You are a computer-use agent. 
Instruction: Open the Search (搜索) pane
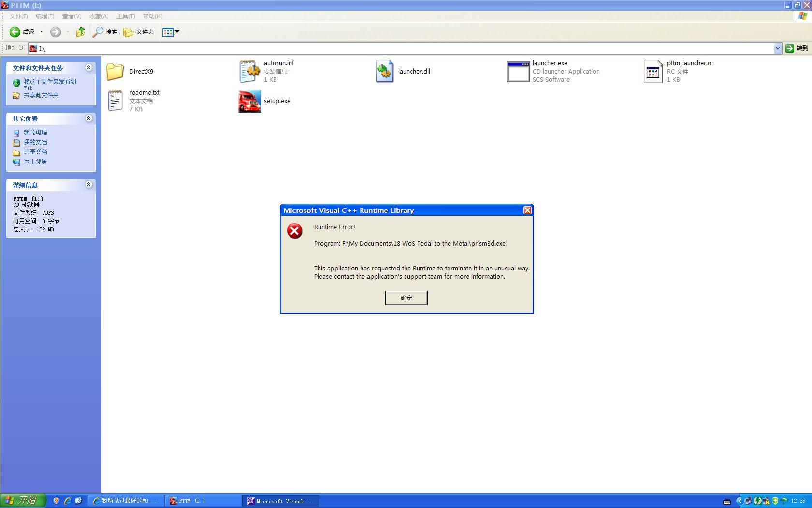(x=105, y=32)
